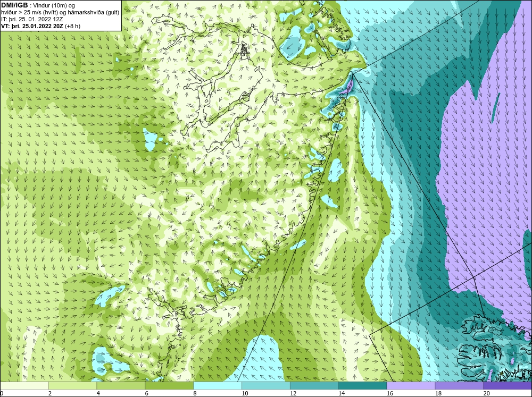Click the legend label '12'
This screenshot has width=532, height=397.
coord(293,393)
